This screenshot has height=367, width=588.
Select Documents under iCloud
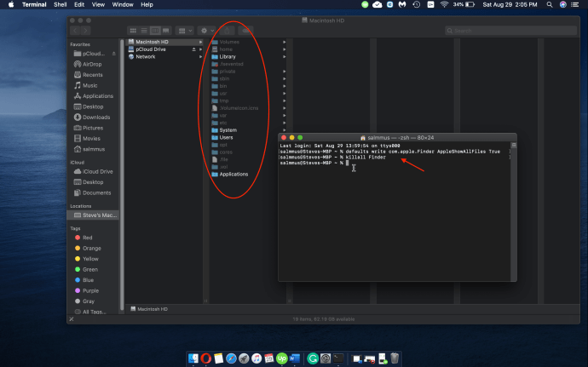pos(97,192)
